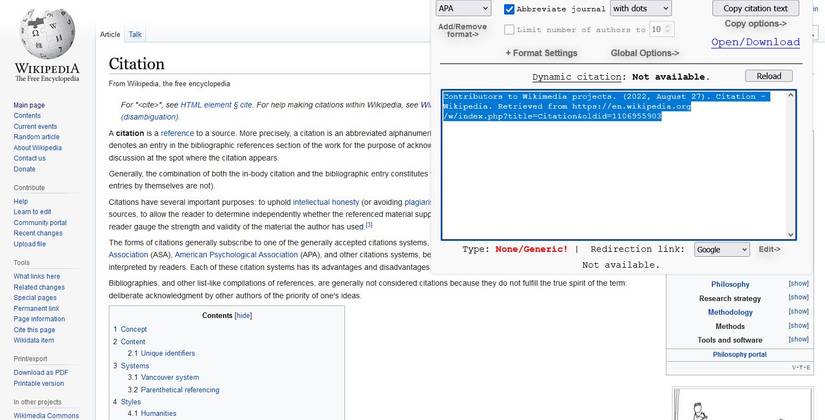The image size is (825, 420).
Task: Show the Tools and software section
Action: click(798, 339)
